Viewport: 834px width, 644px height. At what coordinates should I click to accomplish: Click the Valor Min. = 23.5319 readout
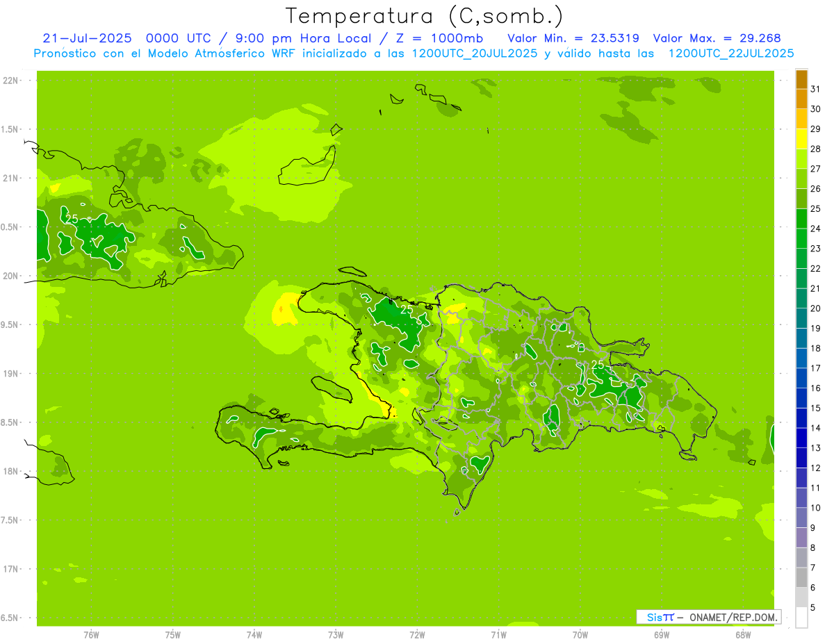pos(573,38)
